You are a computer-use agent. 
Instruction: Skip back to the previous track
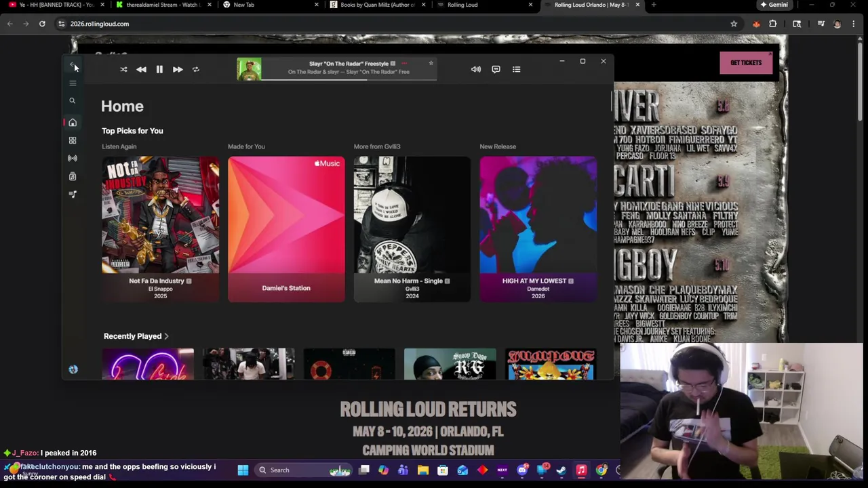pos(141,69)
